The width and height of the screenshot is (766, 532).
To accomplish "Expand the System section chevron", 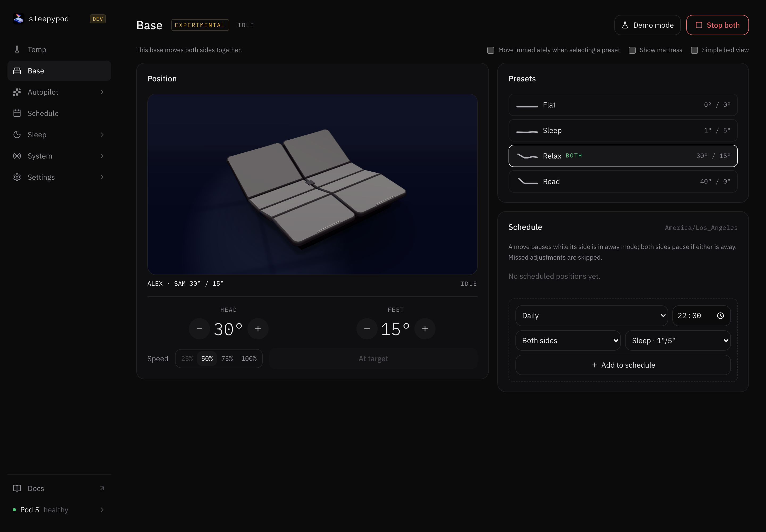I will click(102, 156).
